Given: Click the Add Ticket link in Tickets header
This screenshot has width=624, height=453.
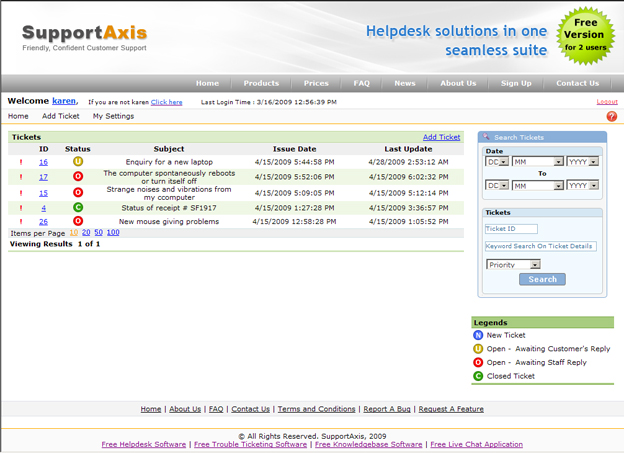Looking at the screenshot, I should (441, 137).
